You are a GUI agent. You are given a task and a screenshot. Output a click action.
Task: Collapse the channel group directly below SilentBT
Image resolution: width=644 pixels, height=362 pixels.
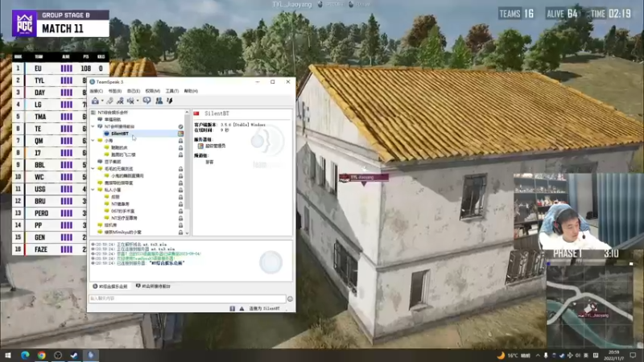pos(93,140)
